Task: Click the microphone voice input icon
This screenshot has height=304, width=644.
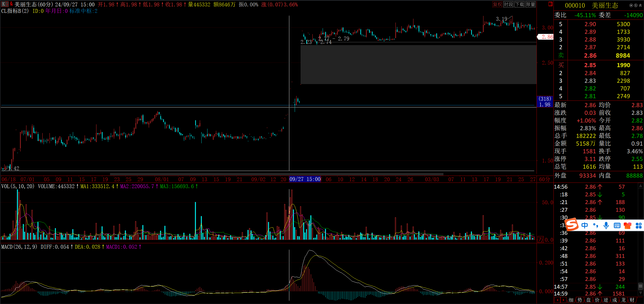Action: pos(606,225)
